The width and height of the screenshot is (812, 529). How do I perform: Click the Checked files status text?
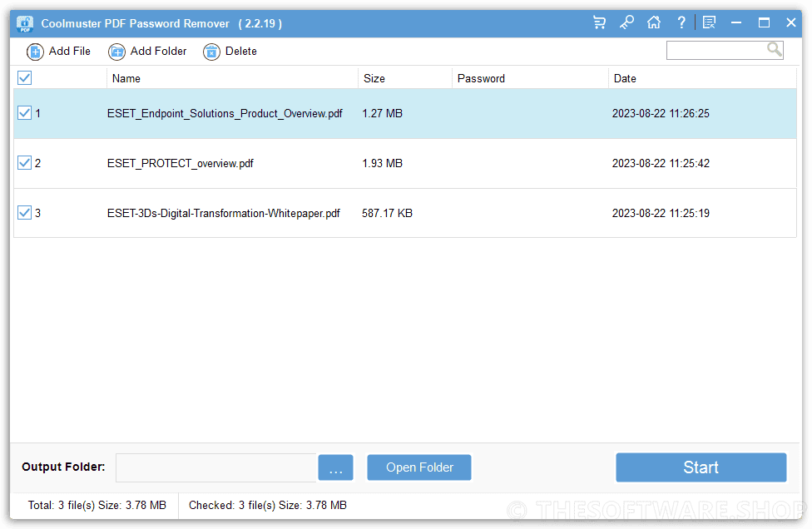(268, 505)
